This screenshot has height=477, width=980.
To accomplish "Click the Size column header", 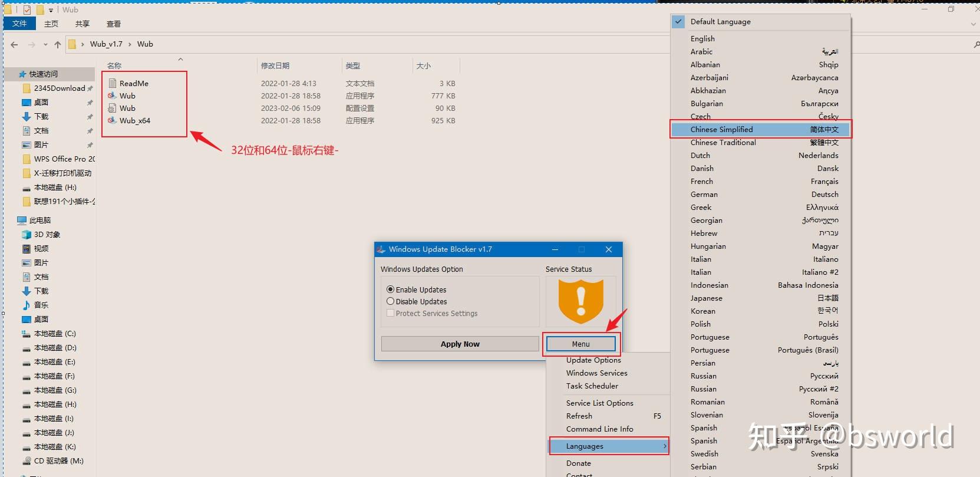I will 436,66.
